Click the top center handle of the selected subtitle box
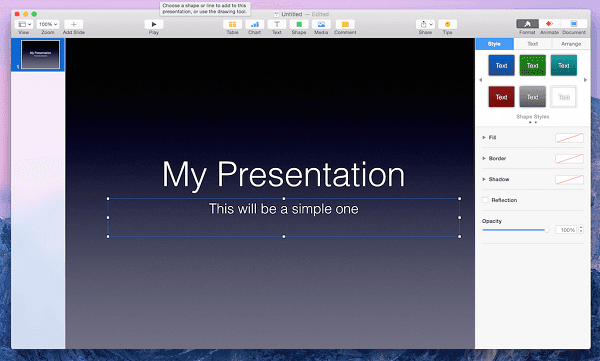Viewport: 600px width, 361px height. coord(284,199)
